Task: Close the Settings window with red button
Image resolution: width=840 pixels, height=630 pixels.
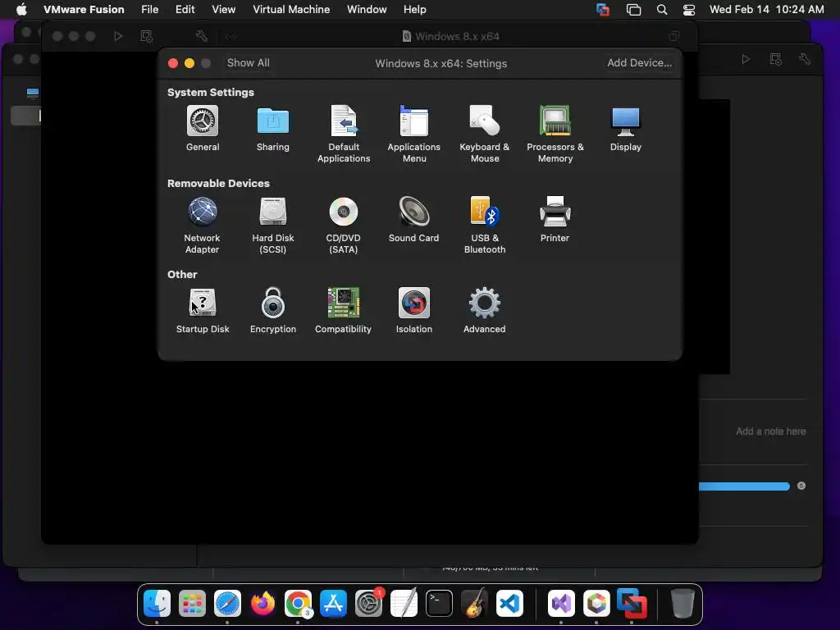Action: [x=173, y=63]
